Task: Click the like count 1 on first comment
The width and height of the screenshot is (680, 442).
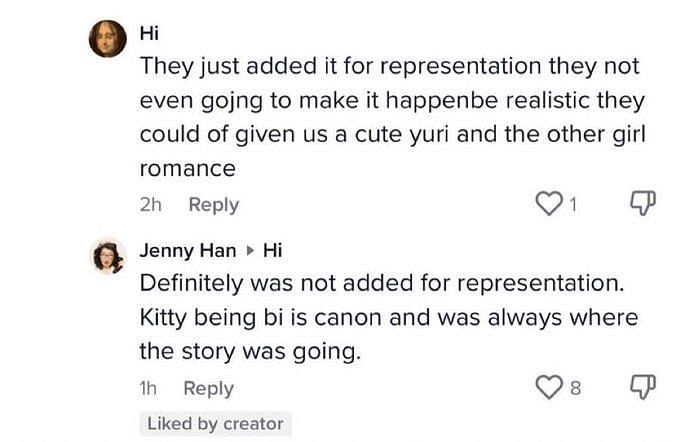Action: (x=573, y=204)
